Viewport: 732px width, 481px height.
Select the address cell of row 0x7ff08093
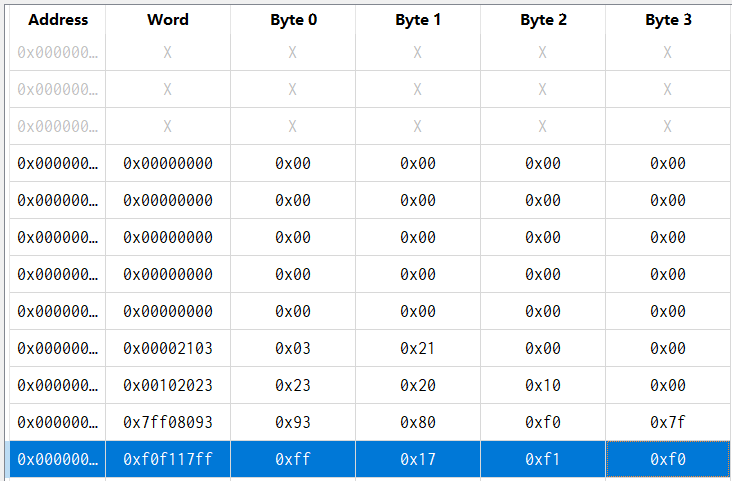coord(57,422)
